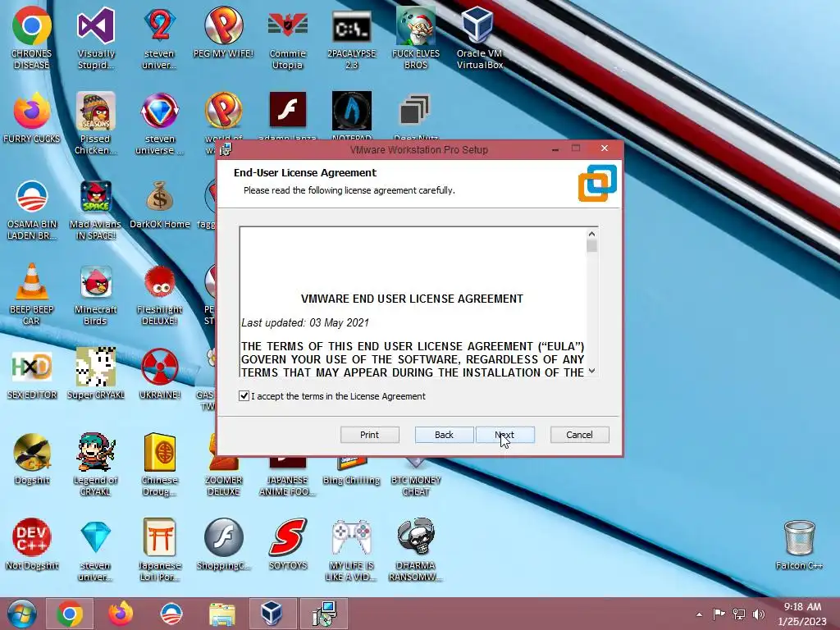Select the NOTEPAD desktop icon

tap(351, 116)
